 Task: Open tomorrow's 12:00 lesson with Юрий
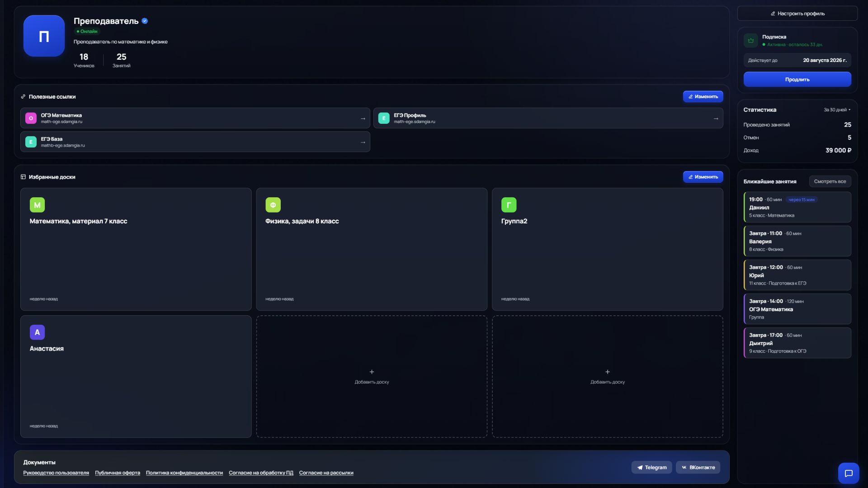pyautogui.click(x=797, y=275)
